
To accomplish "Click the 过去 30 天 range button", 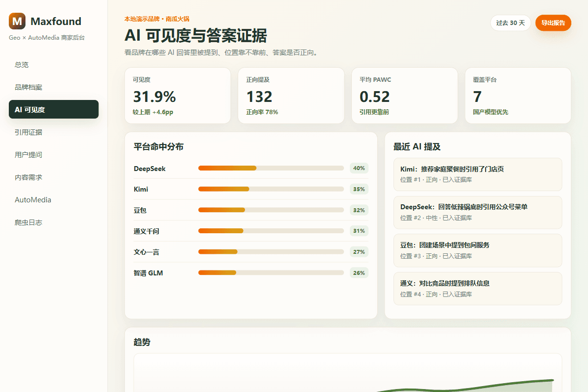I will point(511,23).
